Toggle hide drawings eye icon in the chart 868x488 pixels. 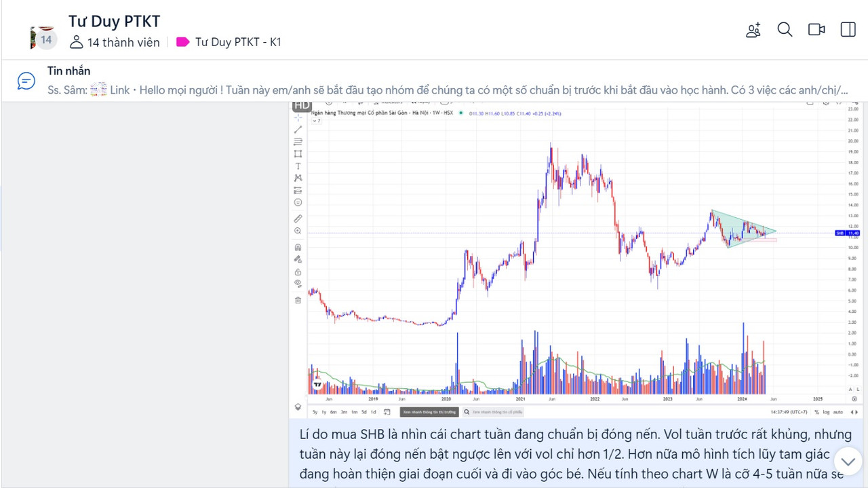298,284
